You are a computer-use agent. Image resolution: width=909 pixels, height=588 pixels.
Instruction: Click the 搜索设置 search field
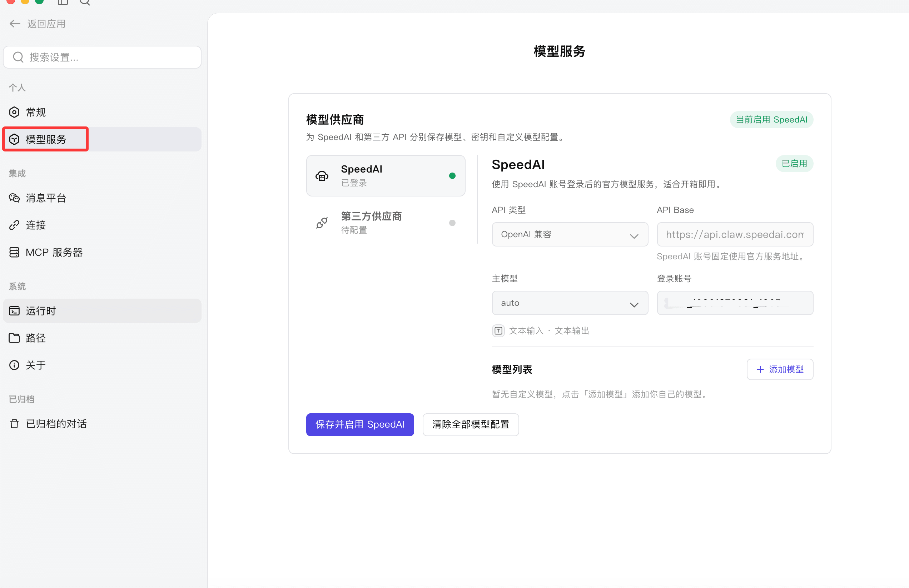(102, 57)
